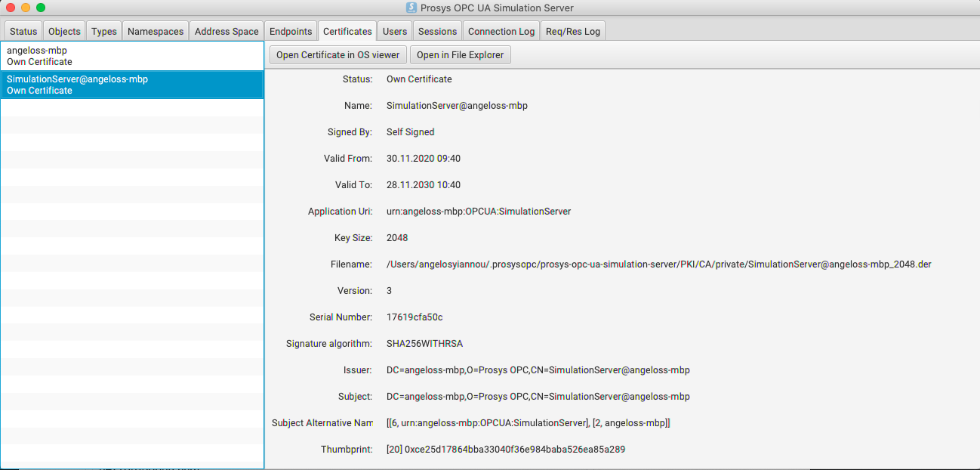The width and height of the screenshot is (980, 470).
Task: Select the Certificates tab
Action: [347, 31]
